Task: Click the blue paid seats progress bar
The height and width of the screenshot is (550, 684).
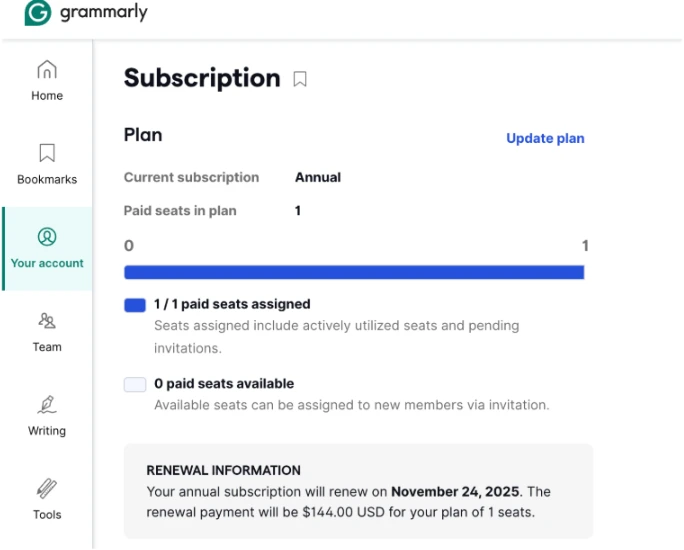Action: (x=354, y=272)
